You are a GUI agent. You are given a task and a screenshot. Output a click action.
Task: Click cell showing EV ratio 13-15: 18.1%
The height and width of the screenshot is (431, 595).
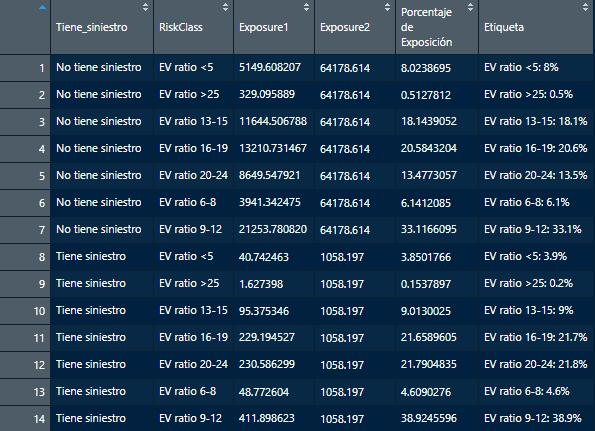point(536,122)
